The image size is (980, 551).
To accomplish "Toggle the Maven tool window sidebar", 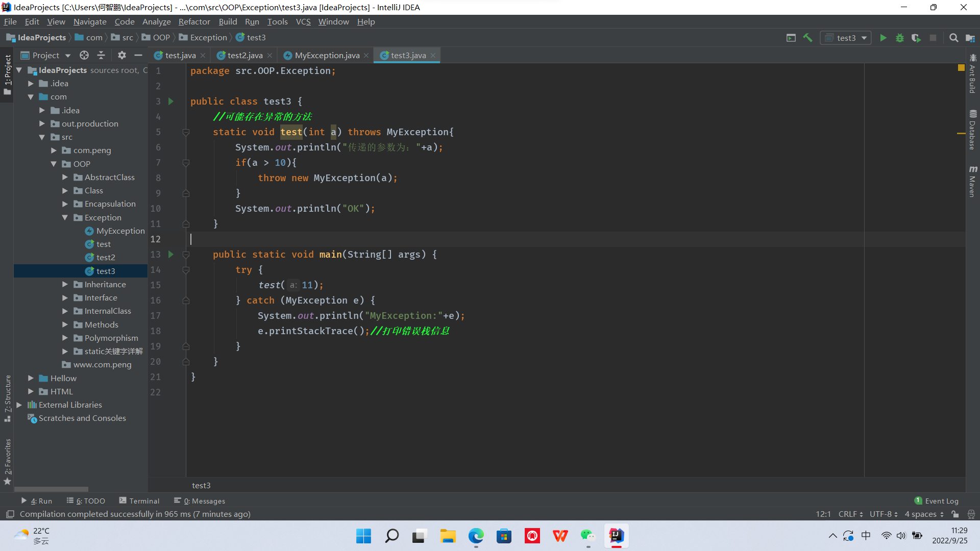I will point(973,181).
